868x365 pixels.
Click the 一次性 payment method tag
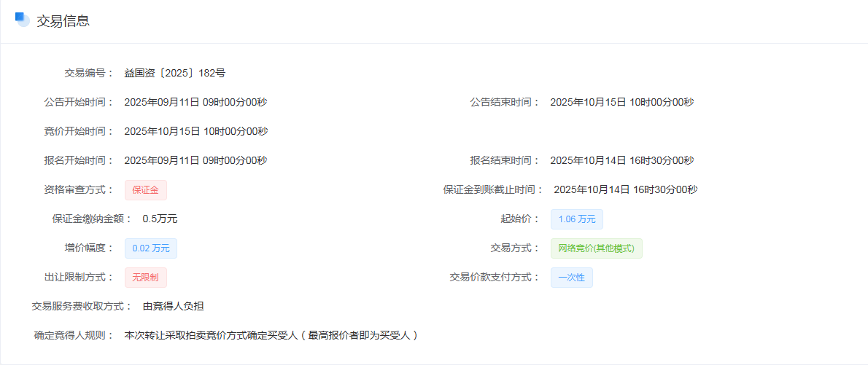571,278
